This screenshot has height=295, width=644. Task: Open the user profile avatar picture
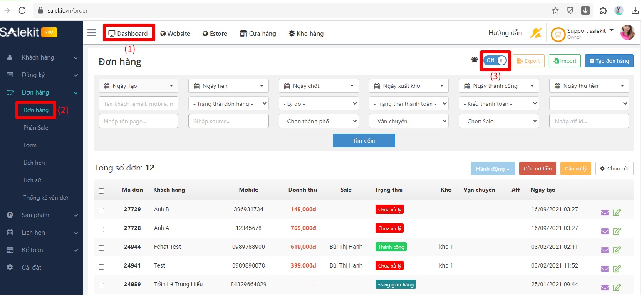(627, 33)
